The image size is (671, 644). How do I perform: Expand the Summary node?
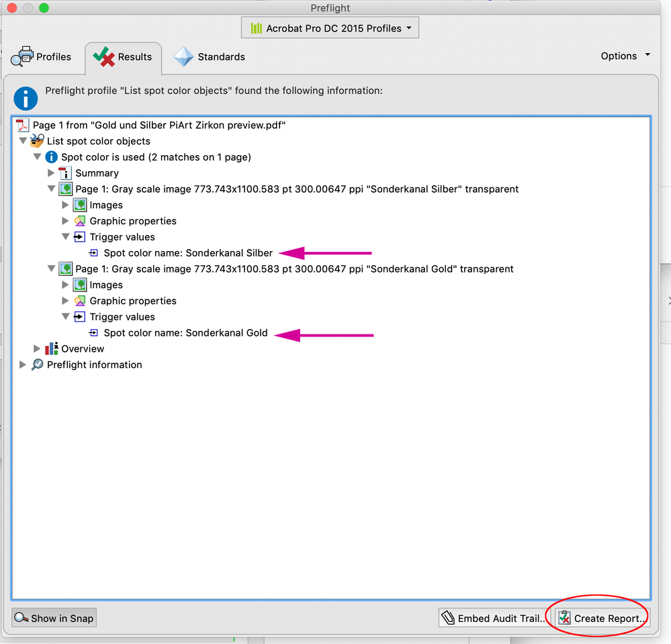(51, 173)
